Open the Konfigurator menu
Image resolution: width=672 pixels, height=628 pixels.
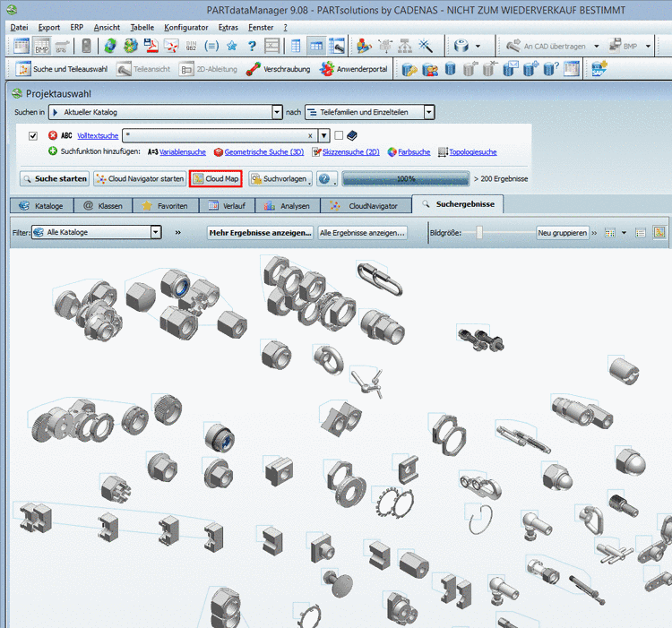[186, 28]
